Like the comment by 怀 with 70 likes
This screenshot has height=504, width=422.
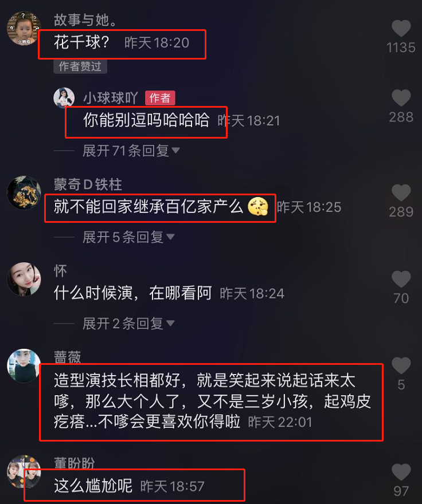pos(401,279)
